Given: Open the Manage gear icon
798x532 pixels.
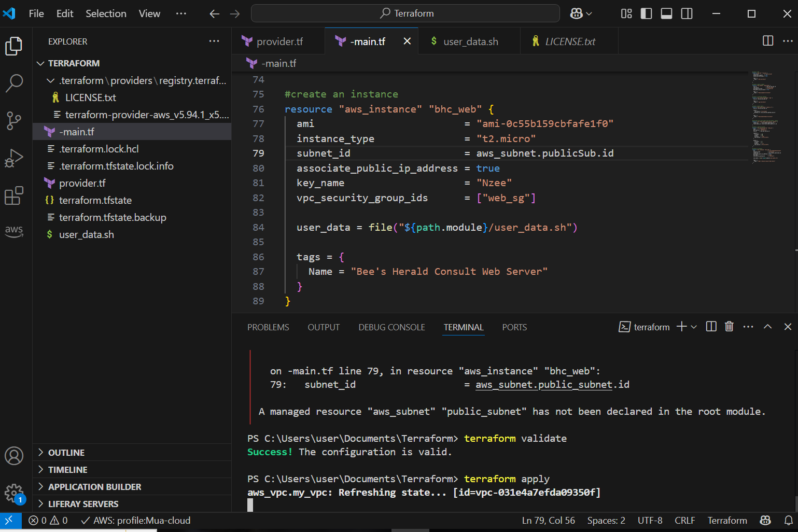Looking at the screenshot, I should tap(14, 493).
